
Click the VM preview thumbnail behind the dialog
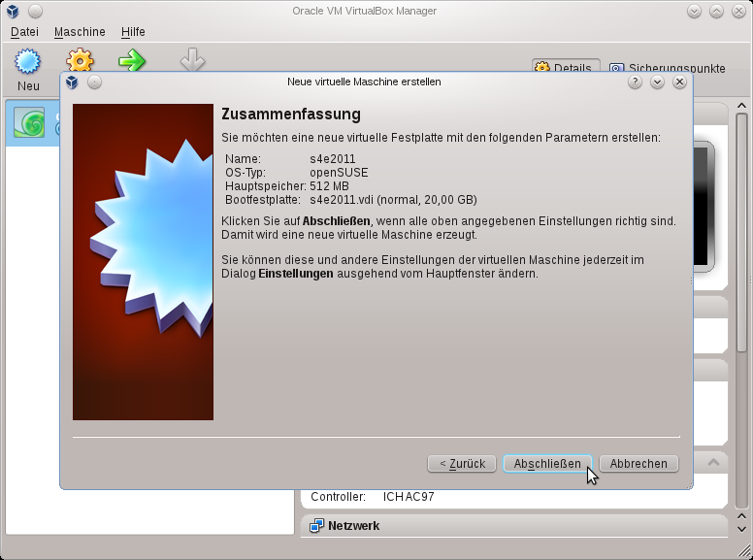(703, 207)
